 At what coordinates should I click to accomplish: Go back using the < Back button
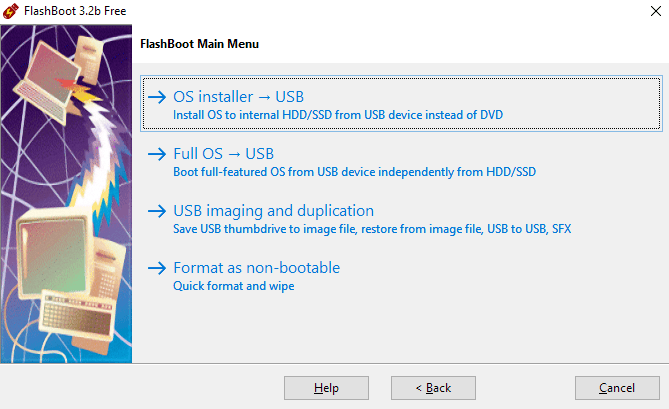pyautogui.click(x=433, y=388)
